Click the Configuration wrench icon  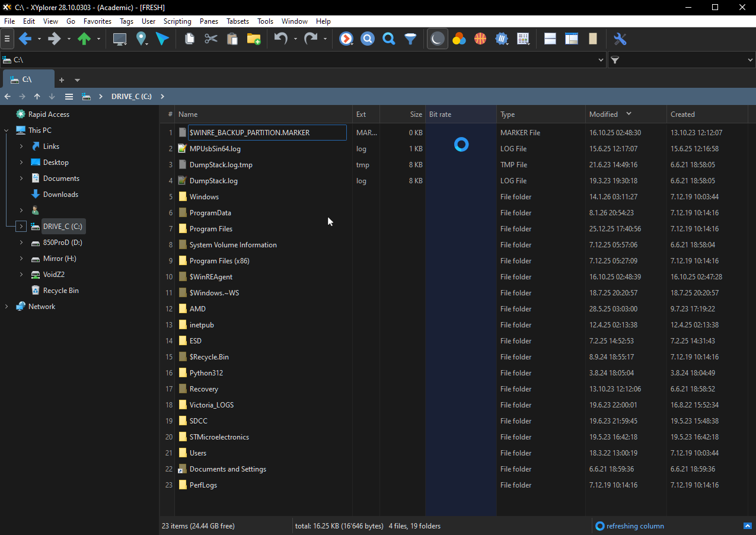point(620,39)
